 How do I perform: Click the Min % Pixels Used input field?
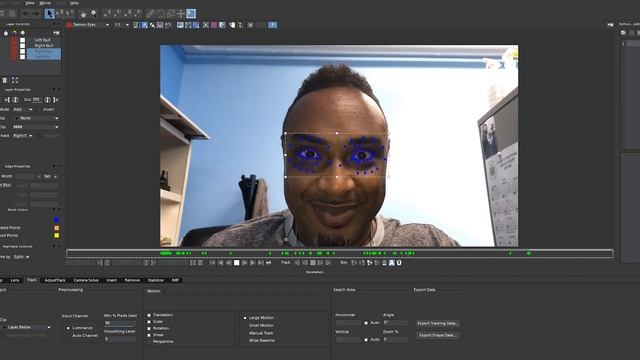pyautogui.click(x=120, y=323)
